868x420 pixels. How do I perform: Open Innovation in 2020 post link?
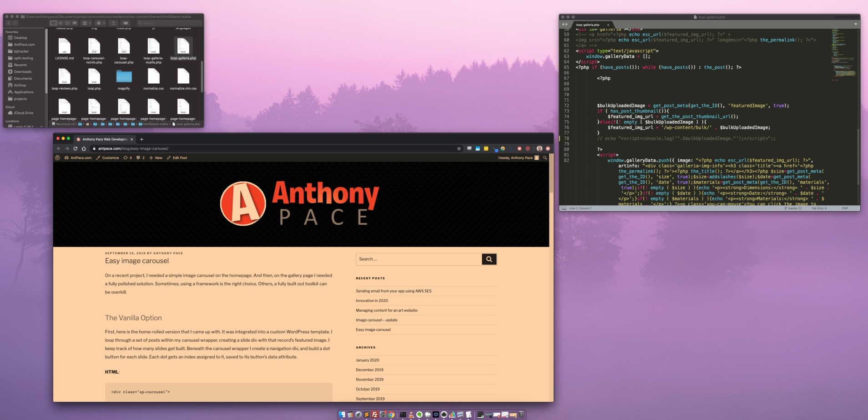click(372, 300)
